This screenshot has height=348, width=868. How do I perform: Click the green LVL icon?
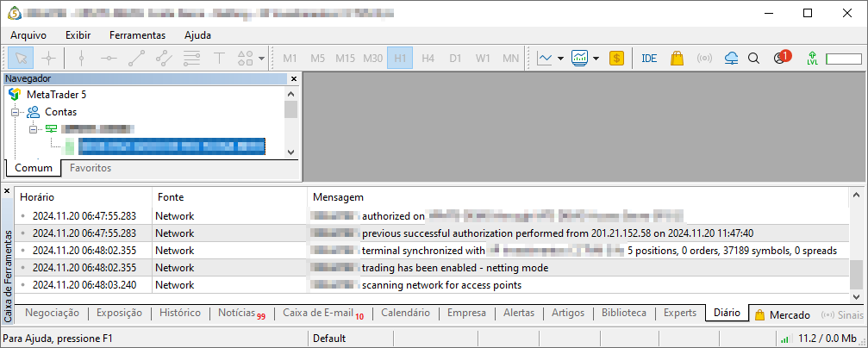(x=812, y=59)
